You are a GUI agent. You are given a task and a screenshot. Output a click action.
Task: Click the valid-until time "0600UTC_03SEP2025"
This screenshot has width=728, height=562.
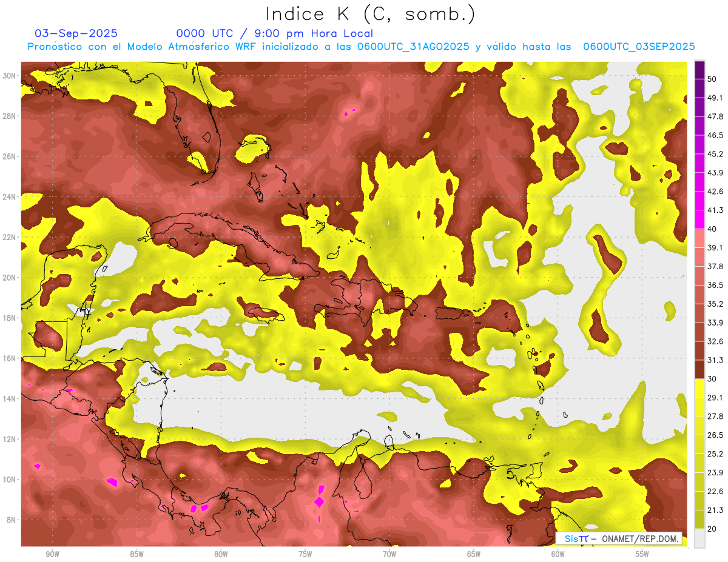[x=639, y=47]
